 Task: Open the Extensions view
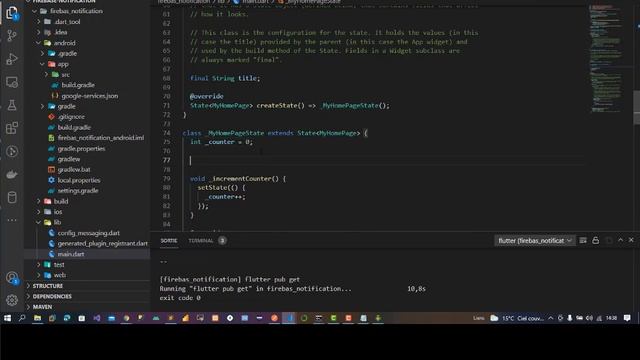pos(12,128)
